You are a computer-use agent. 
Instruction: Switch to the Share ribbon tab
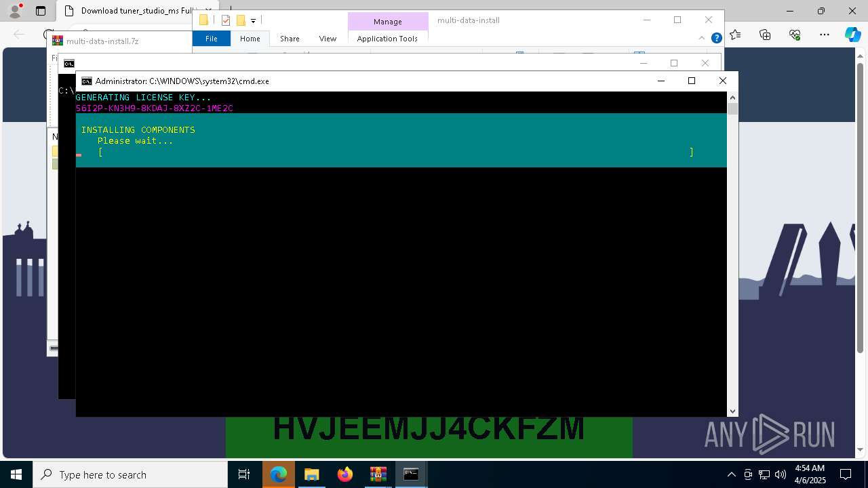click(290, 39)
